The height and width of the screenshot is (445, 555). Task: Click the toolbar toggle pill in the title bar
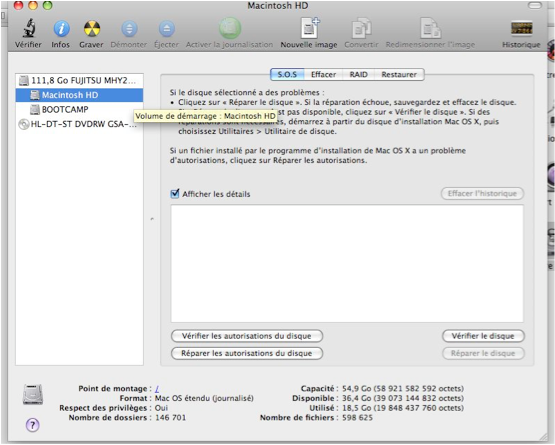pyautogui.click(x=535, y=5)
